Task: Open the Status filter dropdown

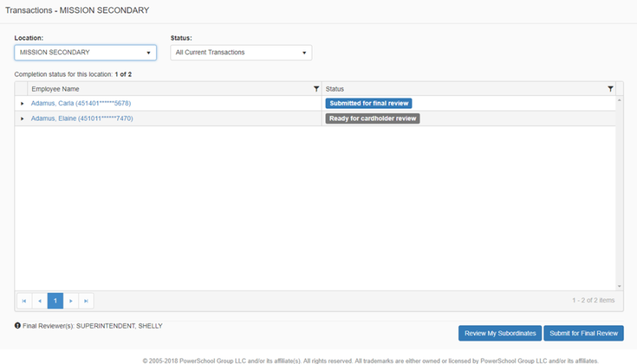Action: tap(241, 52)
